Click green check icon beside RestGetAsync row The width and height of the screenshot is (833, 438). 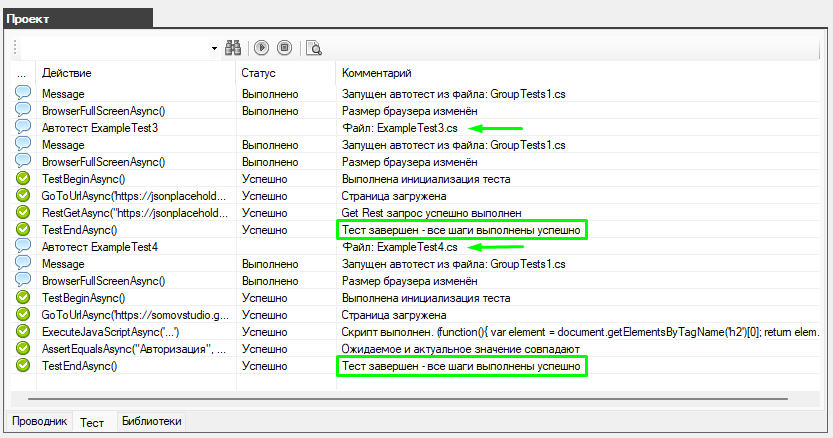23,213
